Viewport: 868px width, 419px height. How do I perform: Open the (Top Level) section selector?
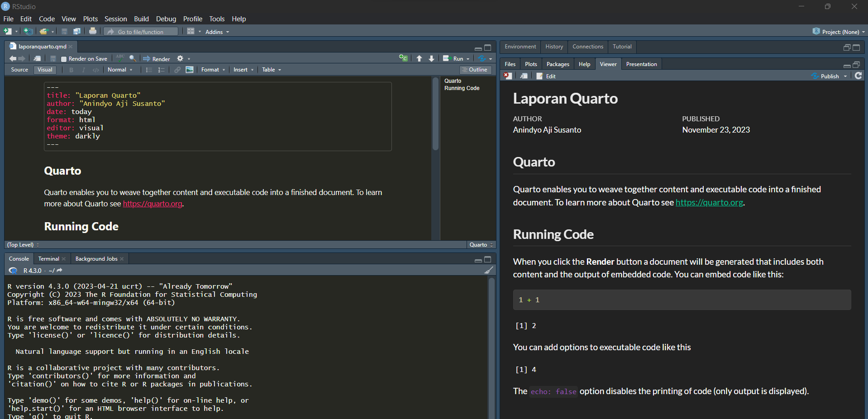tap(23, 245)
